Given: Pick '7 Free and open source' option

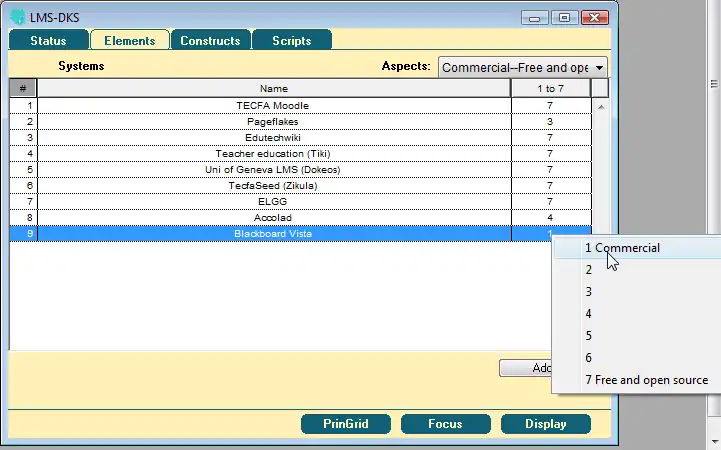Looking at the screenshot, I should pyautogui.click(x=646, y=380).
